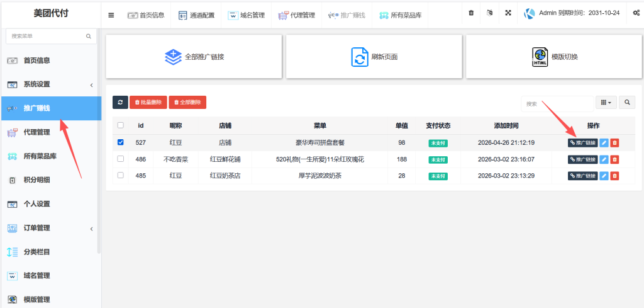Delete row 527 with red trash icon

click(614, 143)
